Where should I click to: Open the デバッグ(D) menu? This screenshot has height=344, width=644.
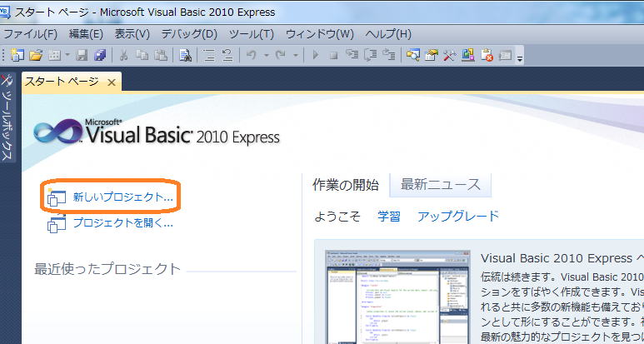coord(188,34)
